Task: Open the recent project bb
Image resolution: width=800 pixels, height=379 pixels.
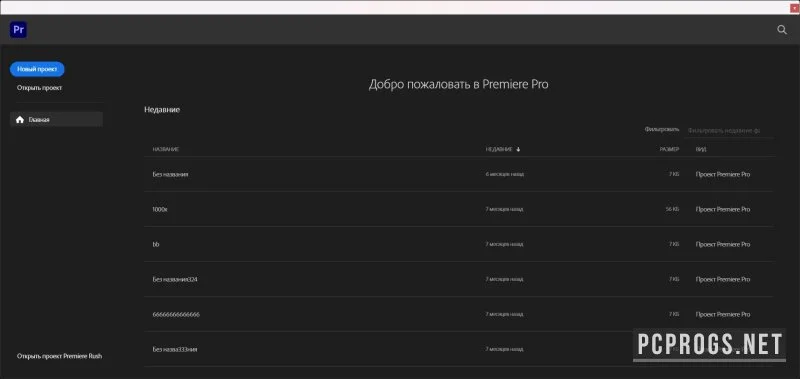Action: point(156,244)
